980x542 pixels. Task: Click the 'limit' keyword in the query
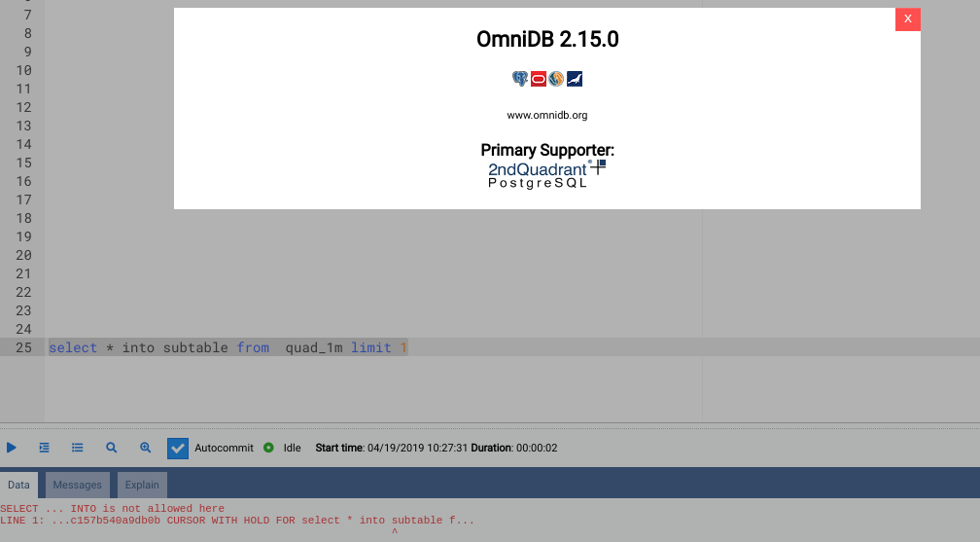(370, 347)
